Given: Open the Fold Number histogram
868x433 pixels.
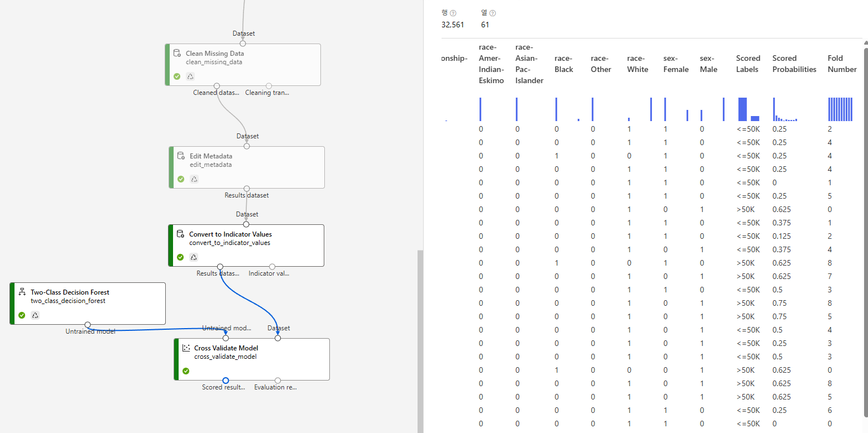Looking at the screenshot, I should [x=840, y=109].
